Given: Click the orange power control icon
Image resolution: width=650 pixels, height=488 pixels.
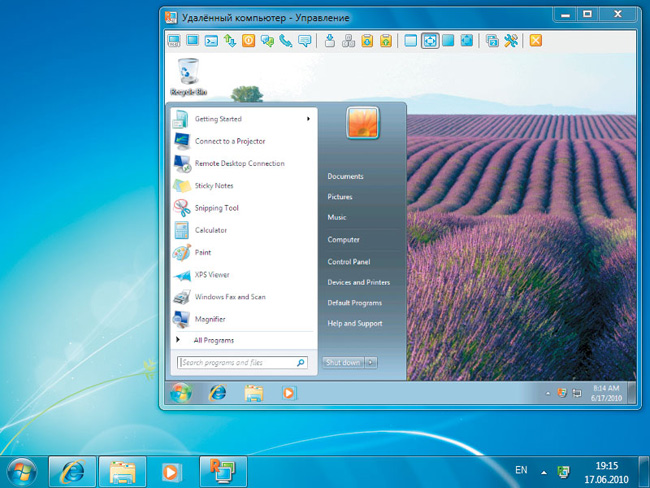Looking at the screenshot, I should (248, 41).
